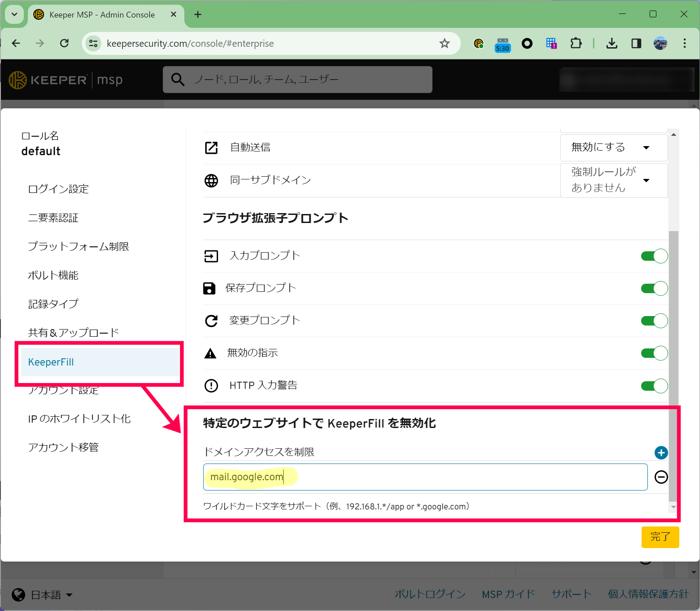
Task: Click the 完了 button
Action: 660,537
